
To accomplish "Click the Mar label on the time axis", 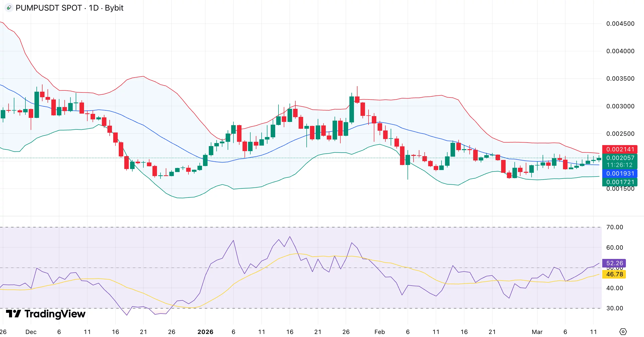I will click(538, 332).
